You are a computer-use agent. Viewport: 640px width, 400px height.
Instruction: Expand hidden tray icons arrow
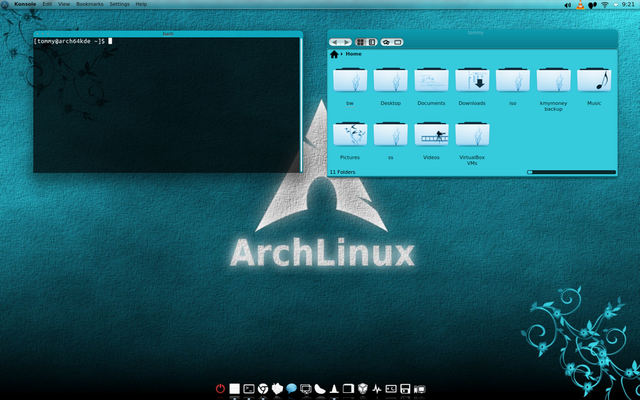tap(616, 5)
